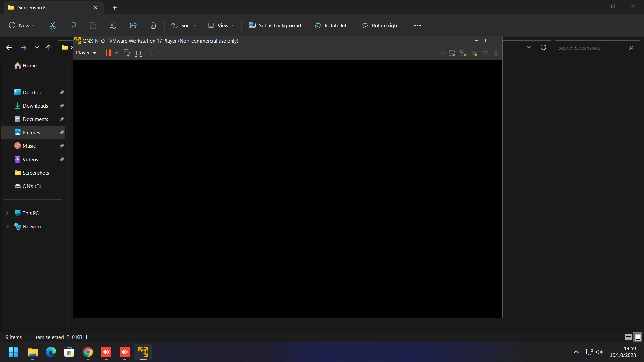
Task: Open the Sort menu
Action: coord(183,25)
